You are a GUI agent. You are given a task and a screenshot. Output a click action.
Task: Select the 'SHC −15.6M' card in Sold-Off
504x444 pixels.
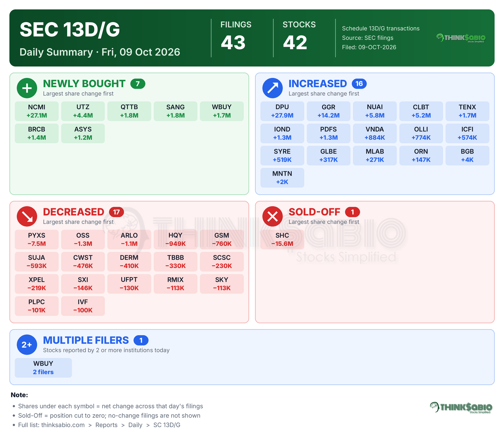(282, 239)
